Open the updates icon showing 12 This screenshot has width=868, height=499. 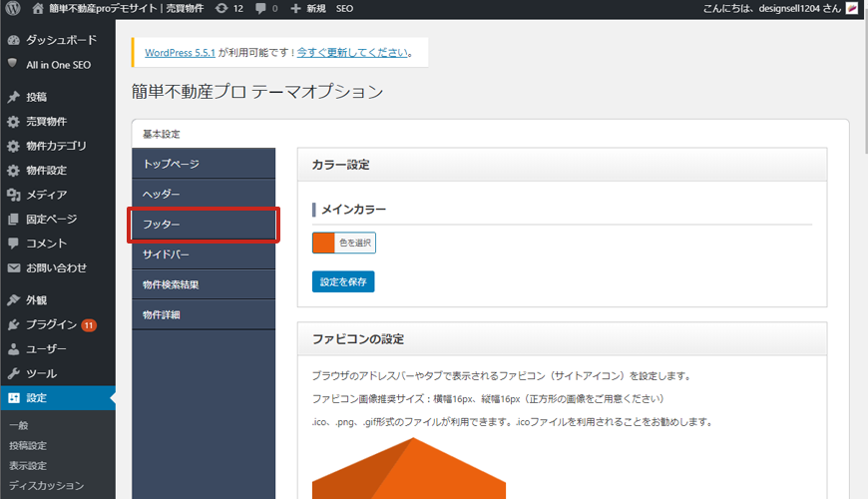click(228, 8)
